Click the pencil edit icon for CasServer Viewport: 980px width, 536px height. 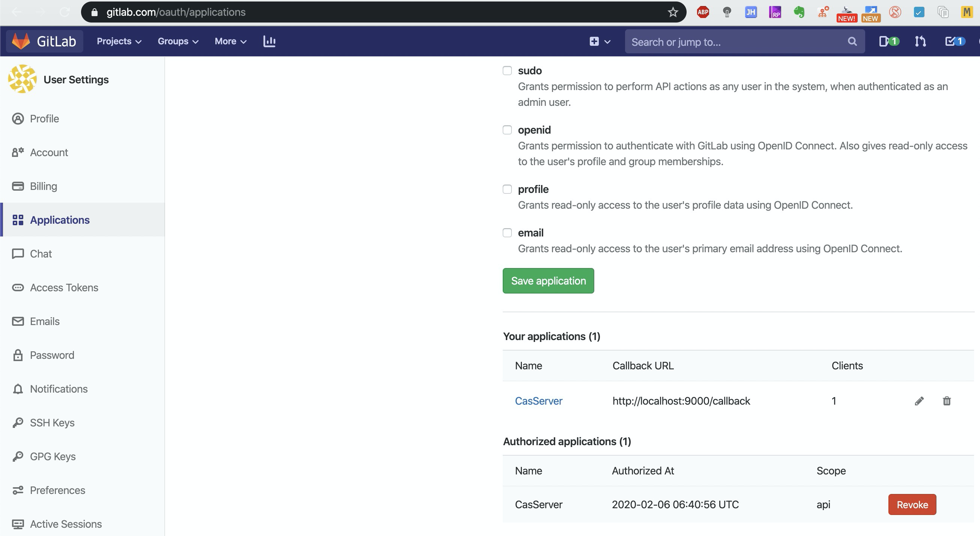919,401
